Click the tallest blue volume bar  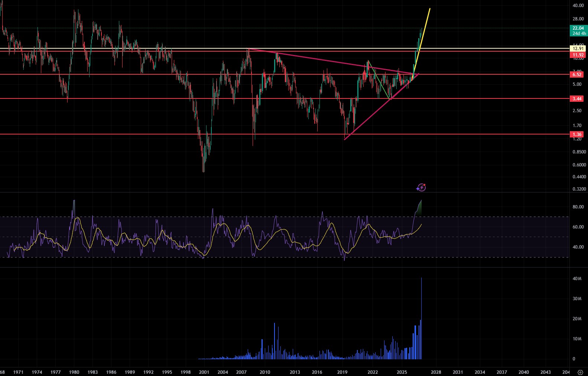(421, 320)
